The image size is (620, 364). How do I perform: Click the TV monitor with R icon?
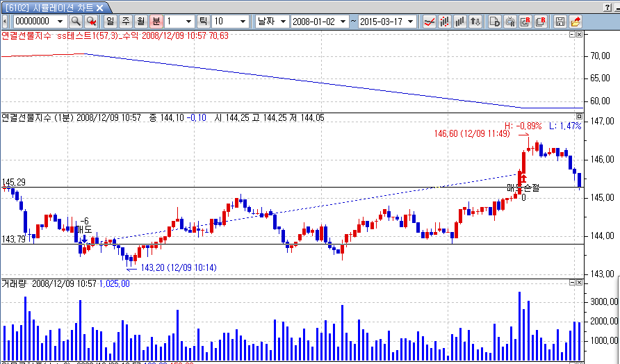510,22
